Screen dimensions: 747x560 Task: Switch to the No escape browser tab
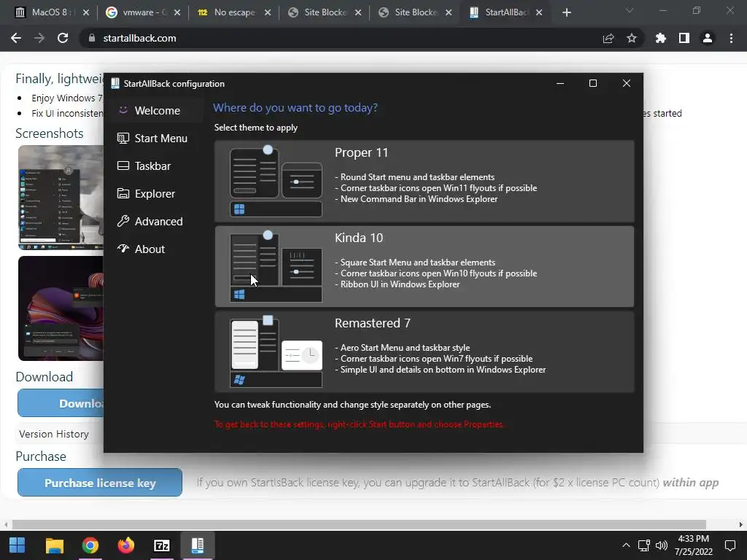pyautogui.click(x=234, y=12)
